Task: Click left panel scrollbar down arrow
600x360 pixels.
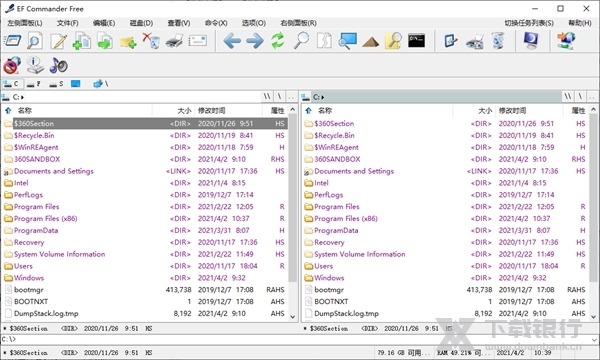Action: click(293, 317)
